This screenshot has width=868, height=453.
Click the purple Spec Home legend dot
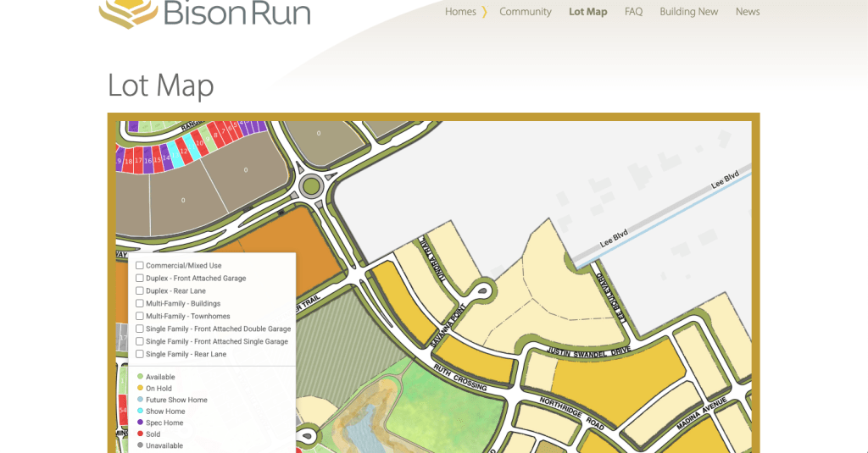(140, 423)
